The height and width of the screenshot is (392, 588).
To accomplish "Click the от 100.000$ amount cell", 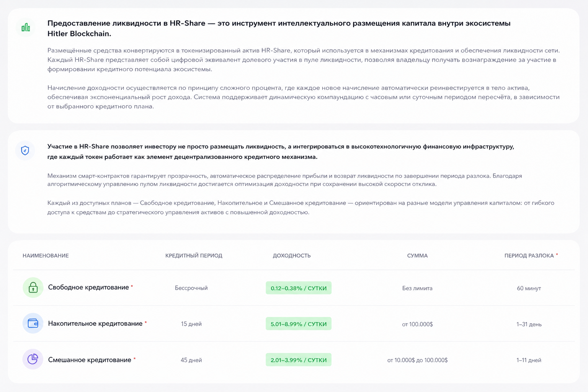I will [417, 324].
